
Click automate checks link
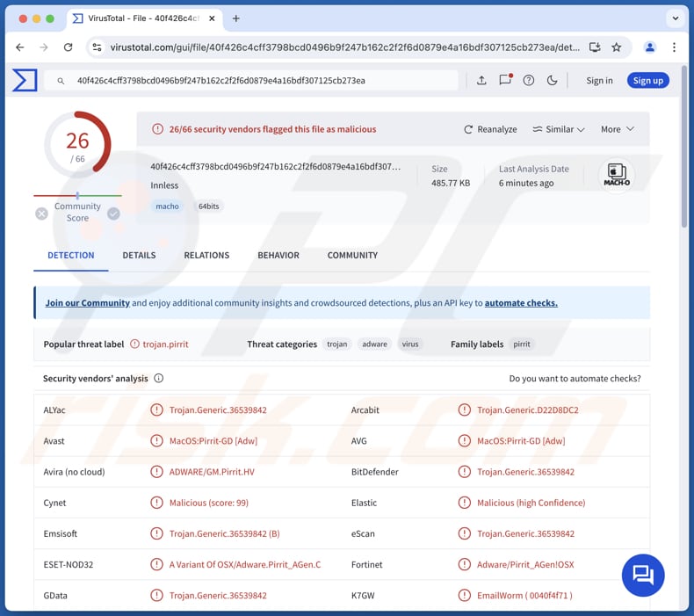[x=521, y=303]
